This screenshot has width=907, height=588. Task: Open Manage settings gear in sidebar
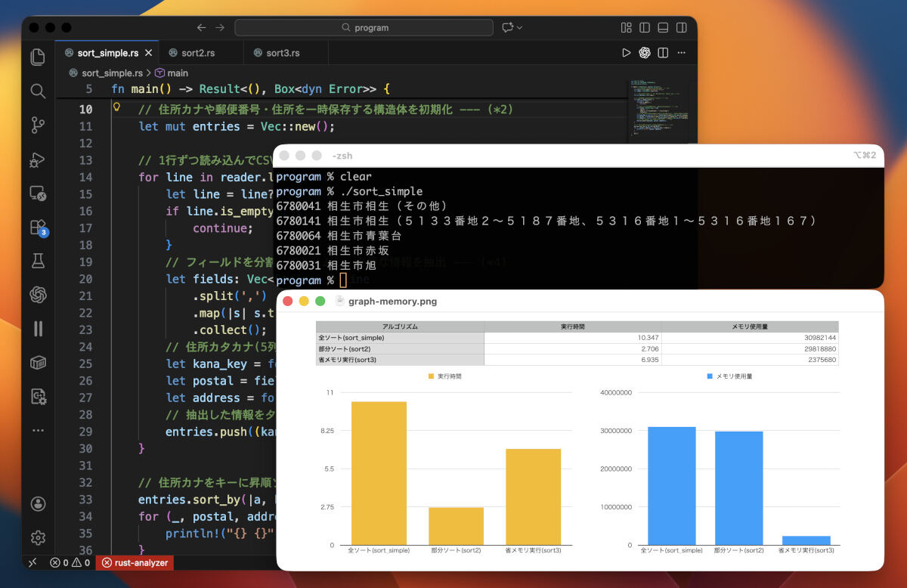[x=38, y=537]
